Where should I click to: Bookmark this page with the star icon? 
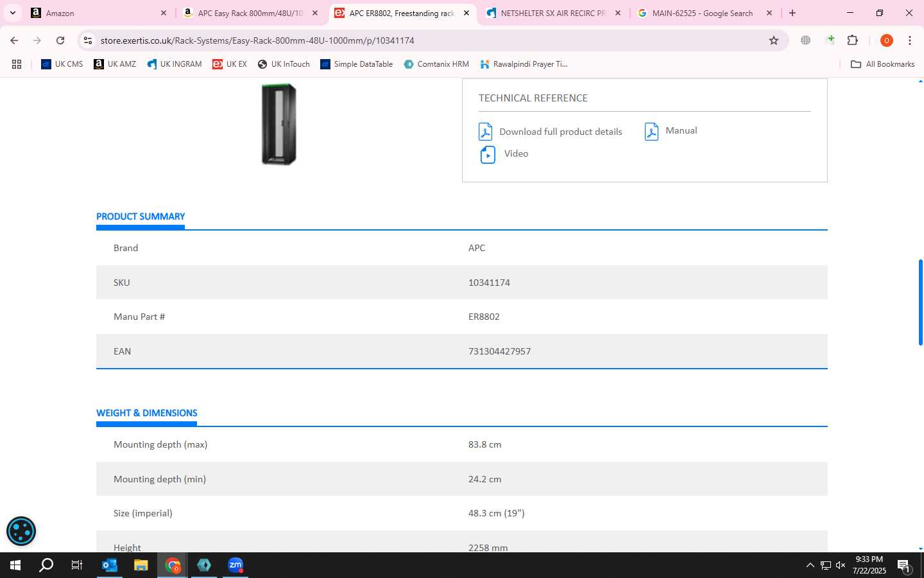click(774, 40)
